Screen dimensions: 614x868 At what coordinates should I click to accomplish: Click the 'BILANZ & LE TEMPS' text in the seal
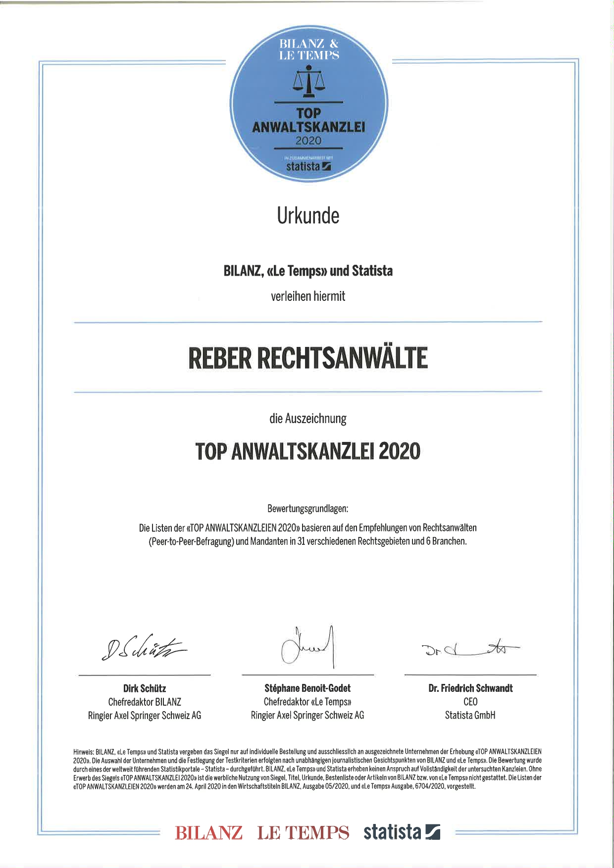click(309, 50)
